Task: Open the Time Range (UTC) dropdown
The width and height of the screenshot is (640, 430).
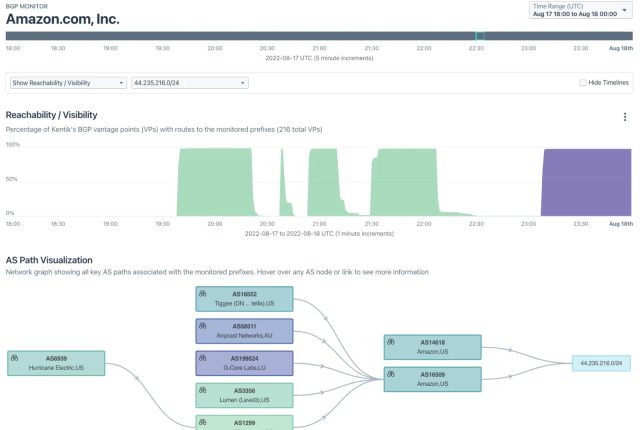Action: (580, 10)
